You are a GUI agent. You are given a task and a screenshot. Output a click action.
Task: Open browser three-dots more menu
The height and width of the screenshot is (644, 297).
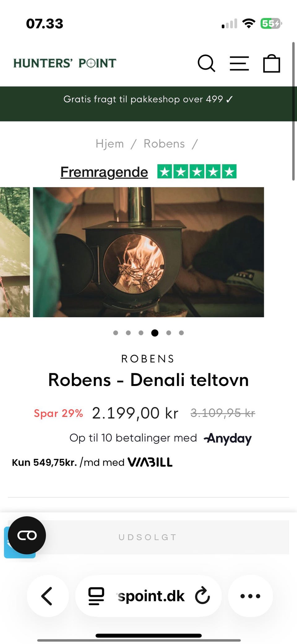point(250,596)
